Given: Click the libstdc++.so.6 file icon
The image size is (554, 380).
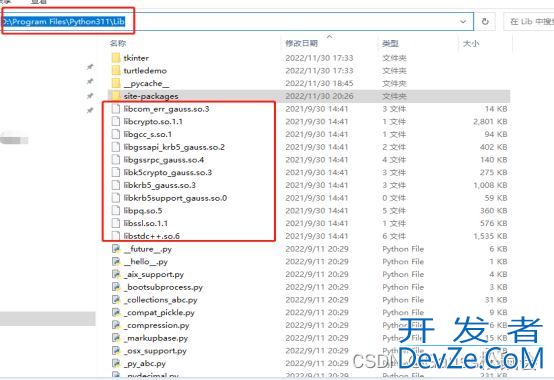Looking at the screenshot, I should [116, 236].
